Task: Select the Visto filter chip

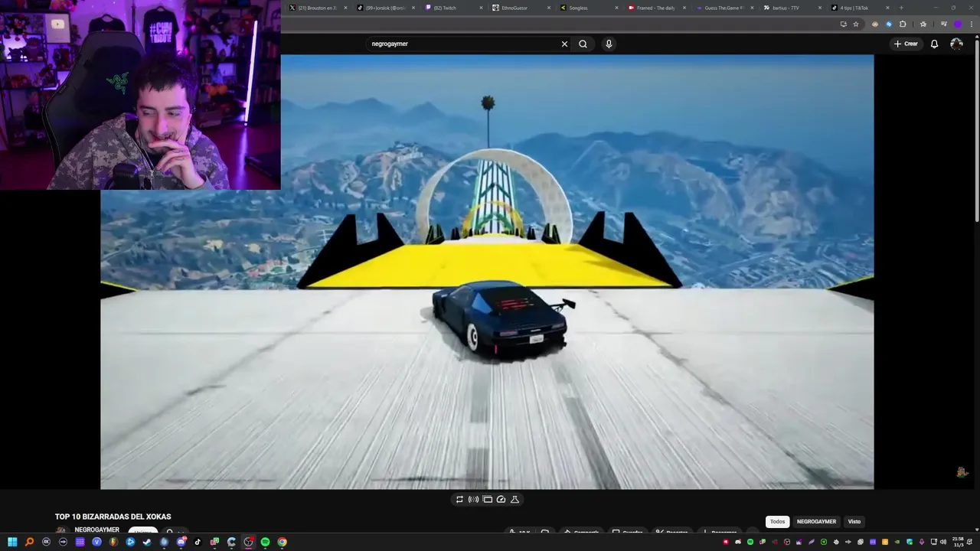Action: [x=854, y=521]
